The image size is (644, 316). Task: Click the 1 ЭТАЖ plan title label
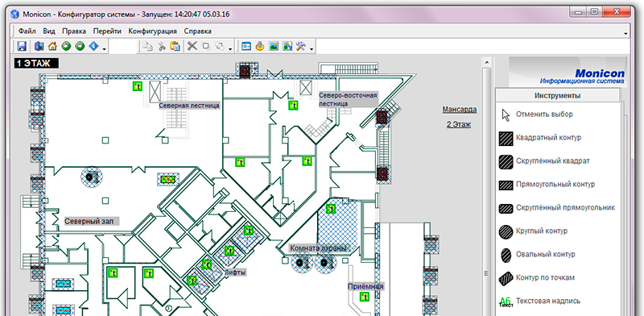pos(36,64)
